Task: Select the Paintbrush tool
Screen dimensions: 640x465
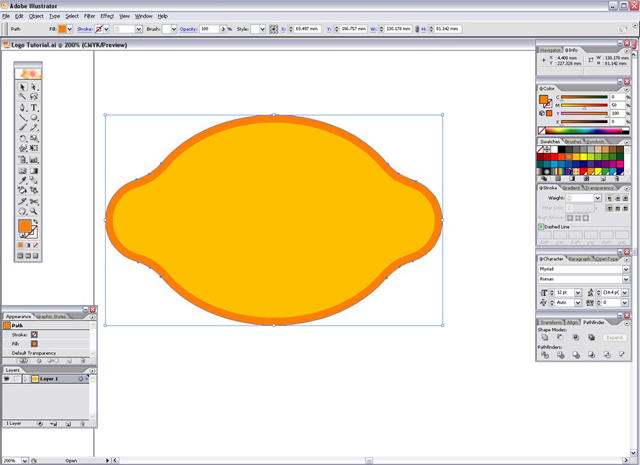Action: click(x=22, y=128)
